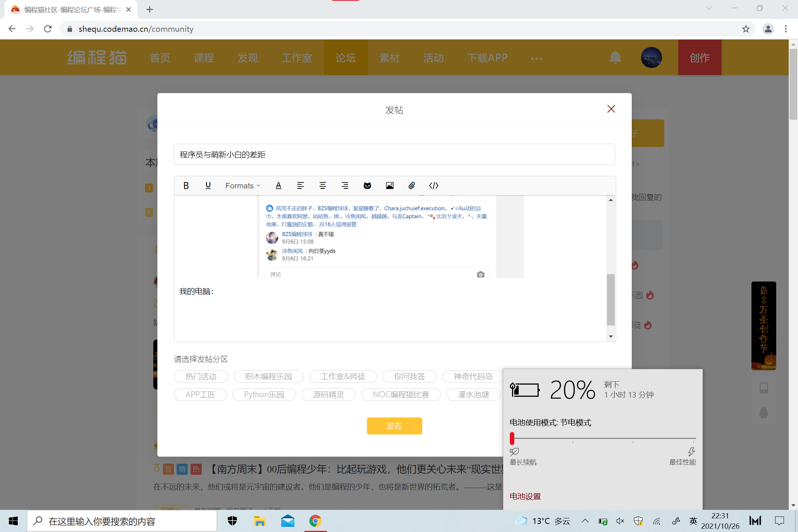798x532 pixels.
Task: Align text left in editor
Action: point(300,185)
